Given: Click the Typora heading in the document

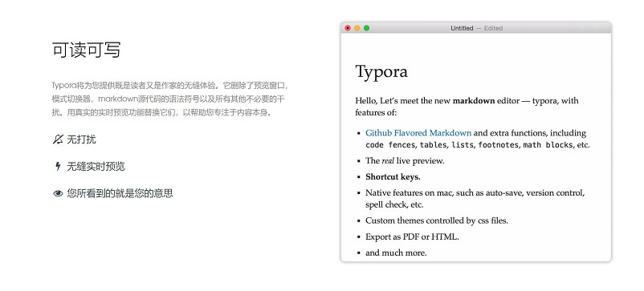Looking at the screenshot, I should pos(381,71).
